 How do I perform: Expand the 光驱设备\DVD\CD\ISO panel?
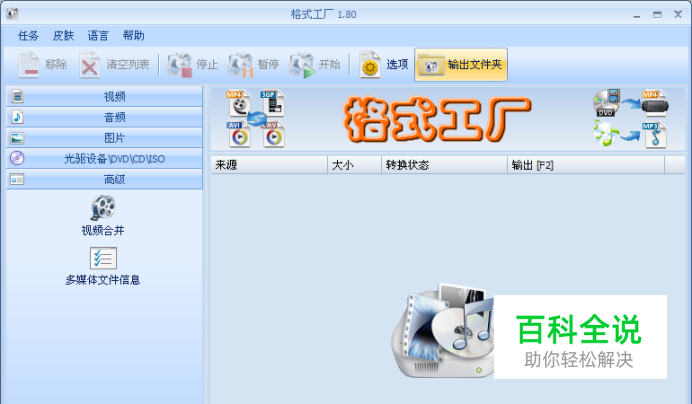click(x=105, y=159)
